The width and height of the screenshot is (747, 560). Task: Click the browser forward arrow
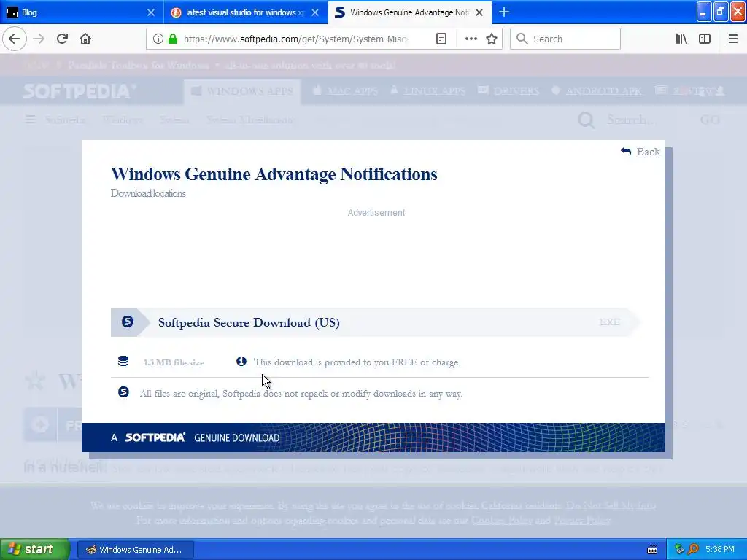39,39
